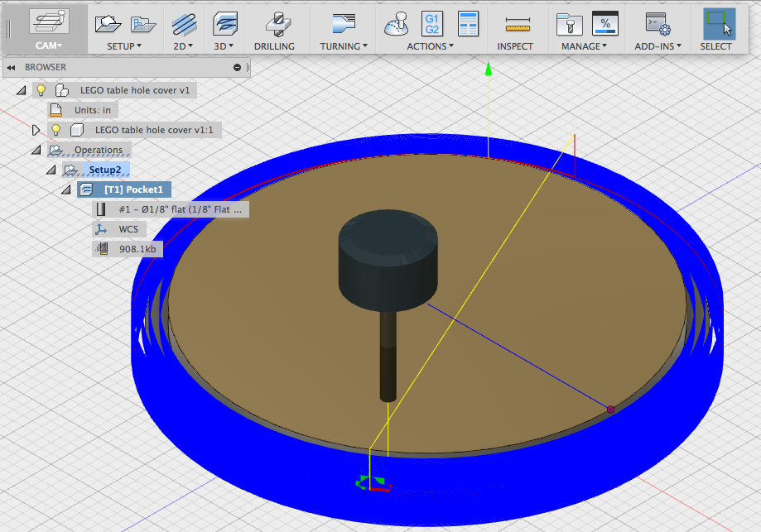761x532 pixels.
Task: Collapse the Browser panel with its arrow
Action: click(x=9, y=67)
